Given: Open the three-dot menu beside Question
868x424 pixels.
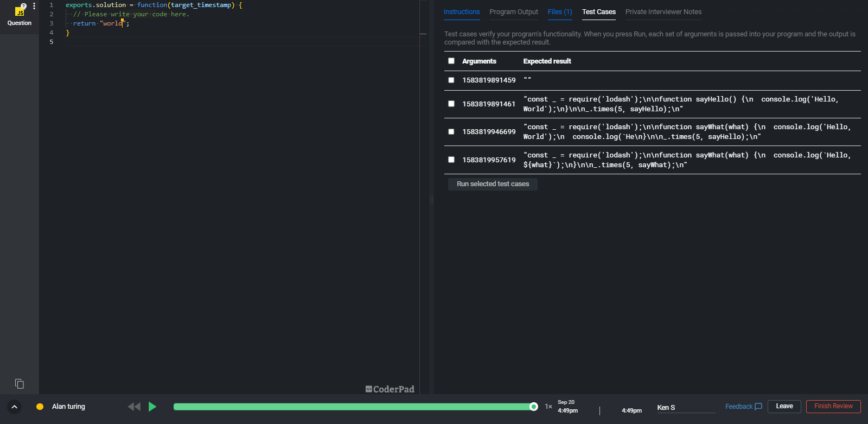Looking at the screenshot, I should pyautogui.click(x=34, y=7).
